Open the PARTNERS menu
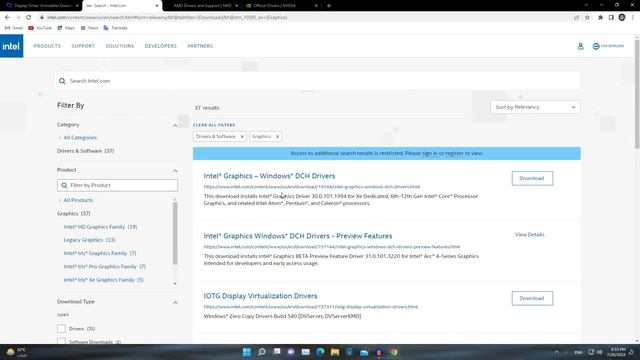Screen dimensions: 640x360 point(200,46)
